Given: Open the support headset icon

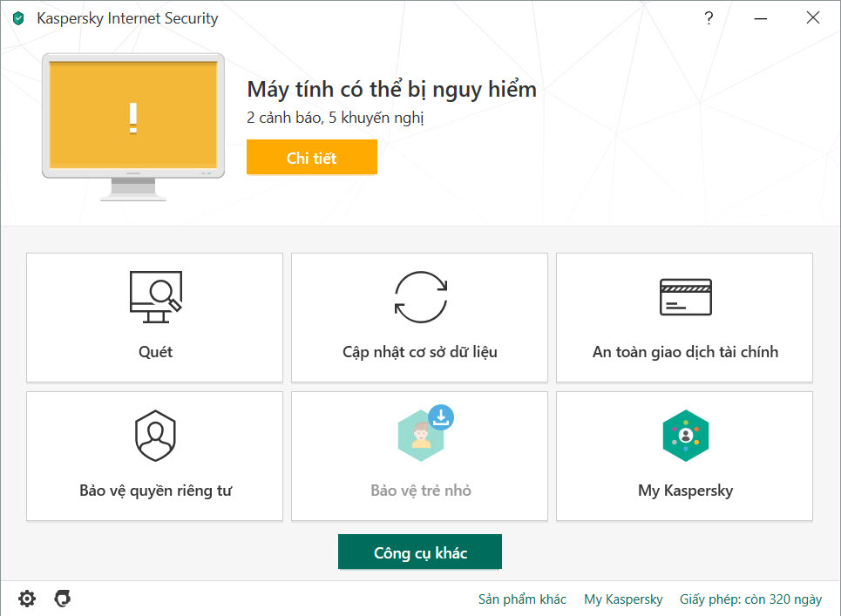Looking at the screenshot, I should pos(62,599).
